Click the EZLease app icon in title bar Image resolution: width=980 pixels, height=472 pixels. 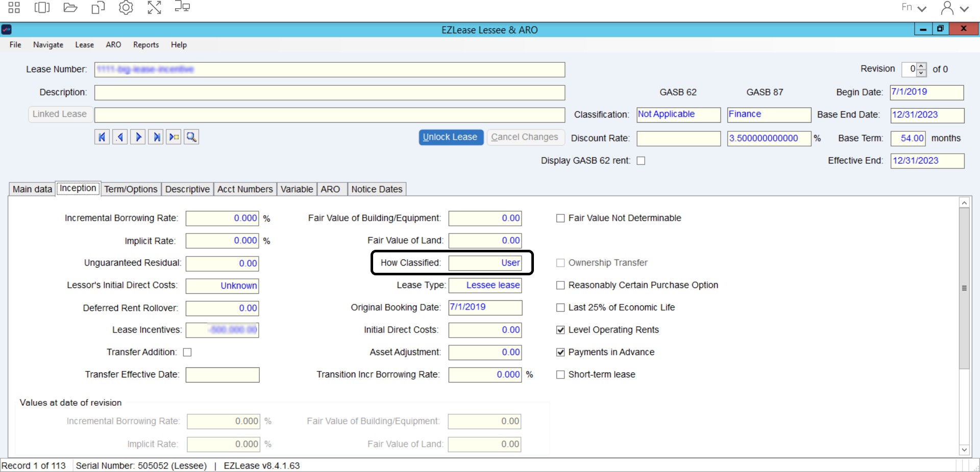(7, 30)
